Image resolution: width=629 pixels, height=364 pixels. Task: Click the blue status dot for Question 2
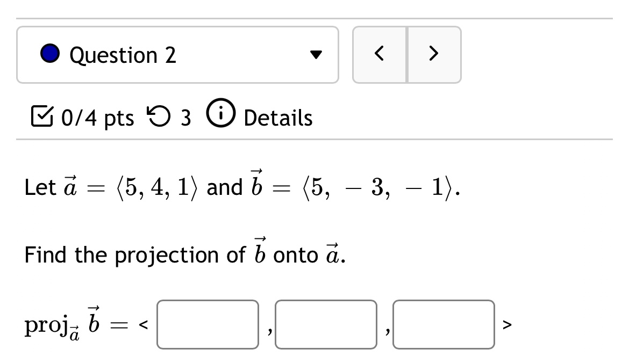pyautogui.click(x=49, y=54)
